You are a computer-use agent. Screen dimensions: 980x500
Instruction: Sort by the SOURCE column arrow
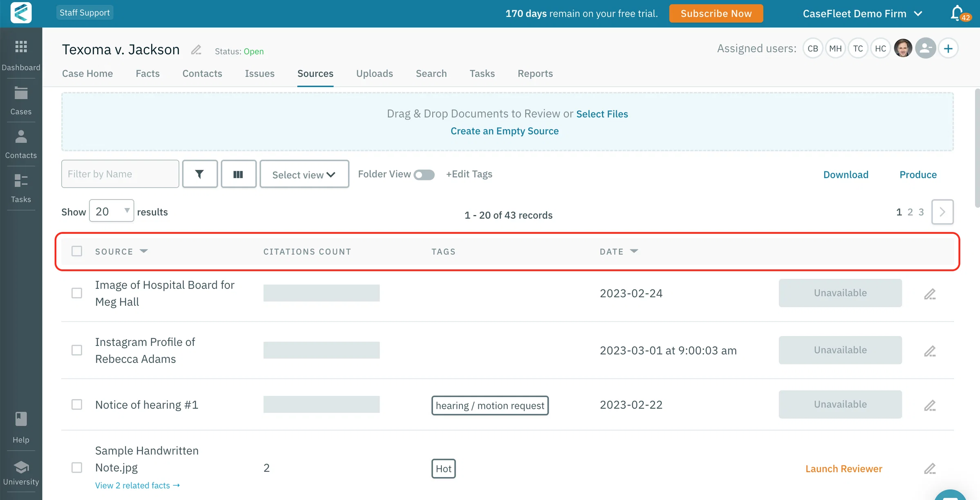pos(144,251)
